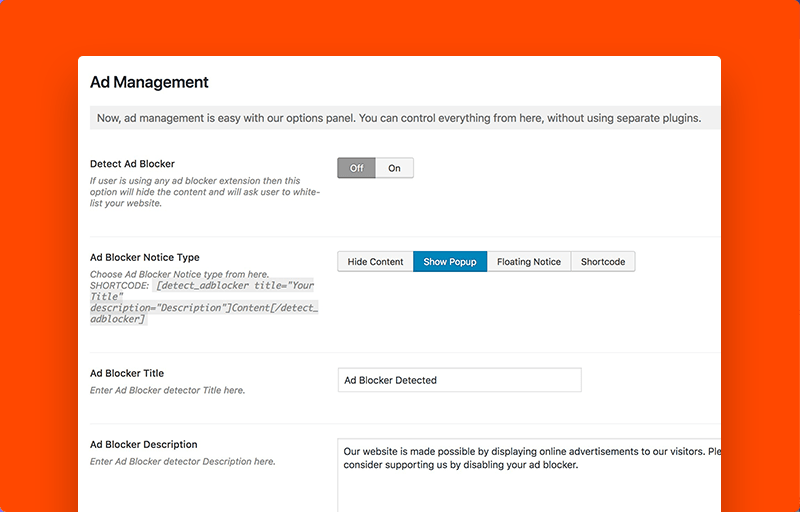Select Floating Notice option

[529, 262]
